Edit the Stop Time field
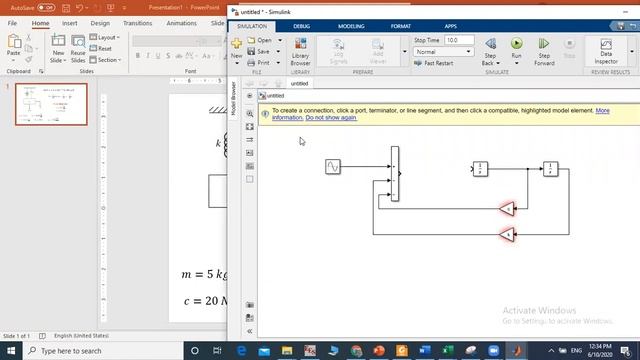Screen dimensions: 640x360 pyautogui.click(x=459, y=40)
